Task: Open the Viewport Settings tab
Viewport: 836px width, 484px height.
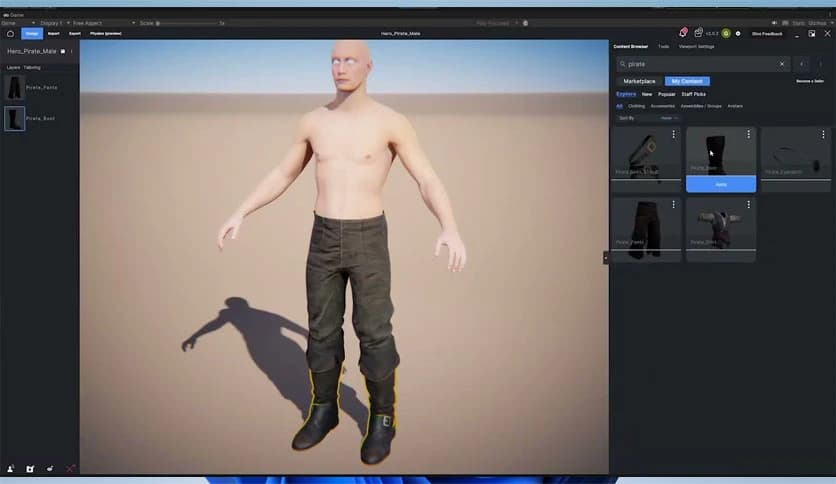Action: pyautogui.click(x=696, y=46)
